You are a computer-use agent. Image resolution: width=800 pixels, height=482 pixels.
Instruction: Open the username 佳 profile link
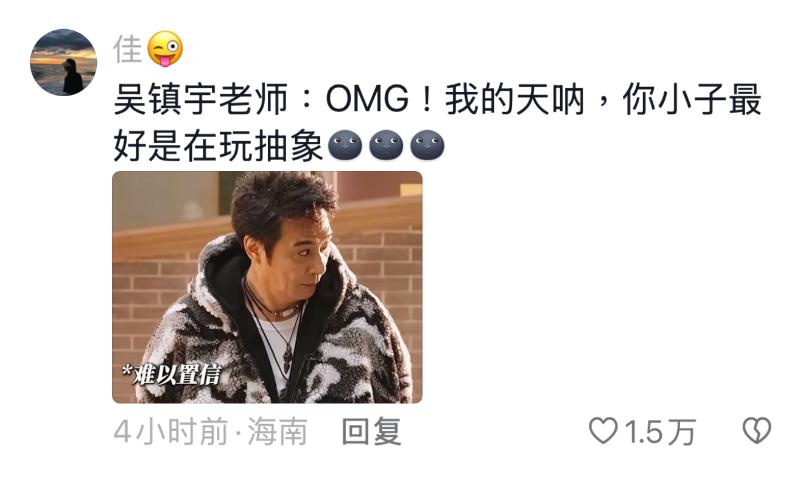point(128,49)
